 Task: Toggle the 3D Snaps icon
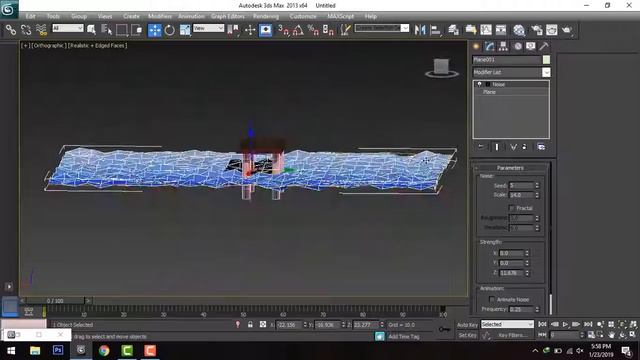[x=283, y=30]
